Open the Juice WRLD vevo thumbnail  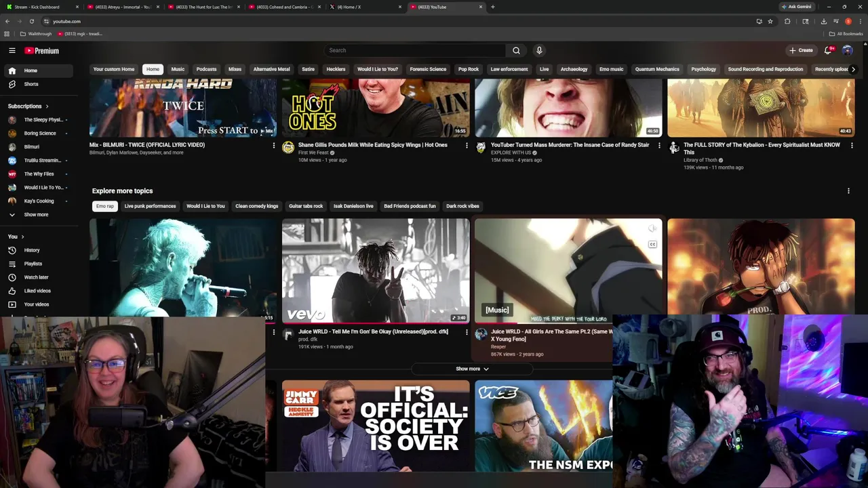tap(376, 270)
